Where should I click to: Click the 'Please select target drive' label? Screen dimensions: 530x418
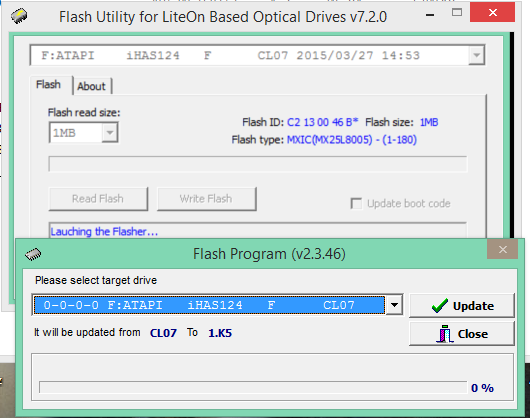(96, 280)
